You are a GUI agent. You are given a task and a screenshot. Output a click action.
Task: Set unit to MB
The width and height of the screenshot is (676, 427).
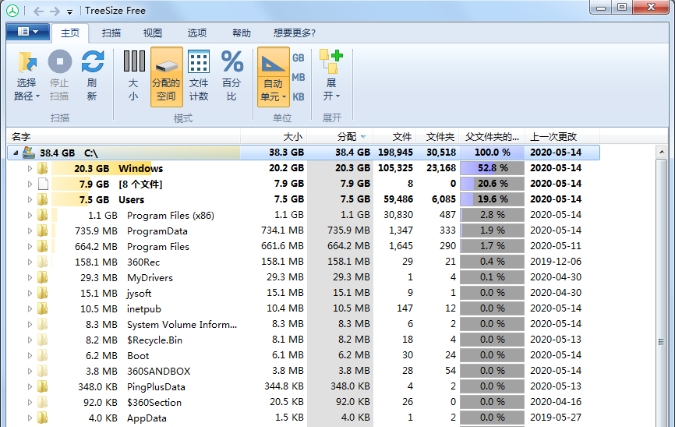[298, 77]
